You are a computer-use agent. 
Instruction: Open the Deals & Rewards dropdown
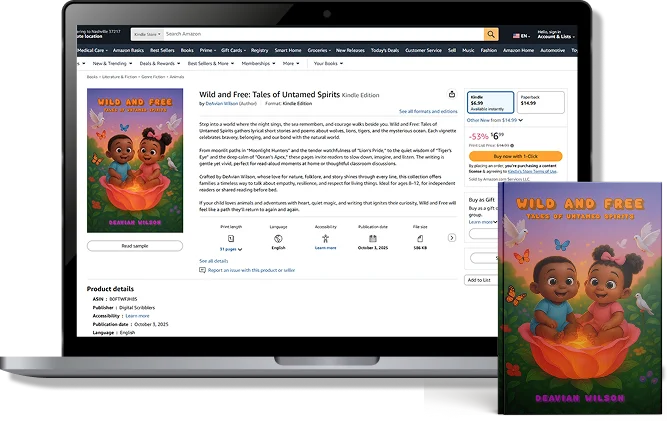coord(160,63)
